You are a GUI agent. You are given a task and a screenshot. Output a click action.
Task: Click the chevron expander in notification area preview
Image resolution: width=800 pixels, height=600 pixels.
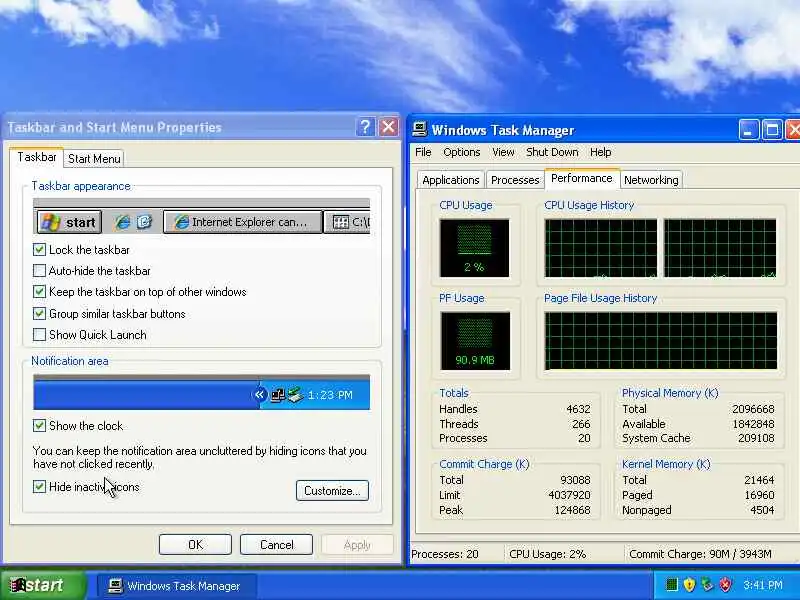point(260,394)
